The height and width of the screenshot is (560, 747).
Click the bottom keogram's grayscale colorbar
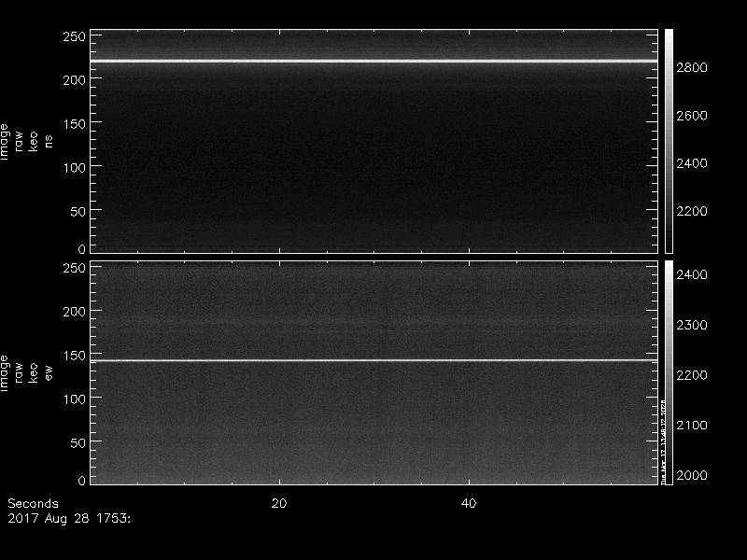click(667, 372)
